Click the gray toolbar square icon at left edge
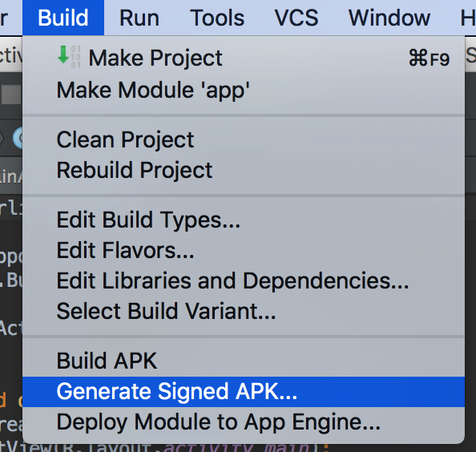Screen dimensions: 476x452 11,94
